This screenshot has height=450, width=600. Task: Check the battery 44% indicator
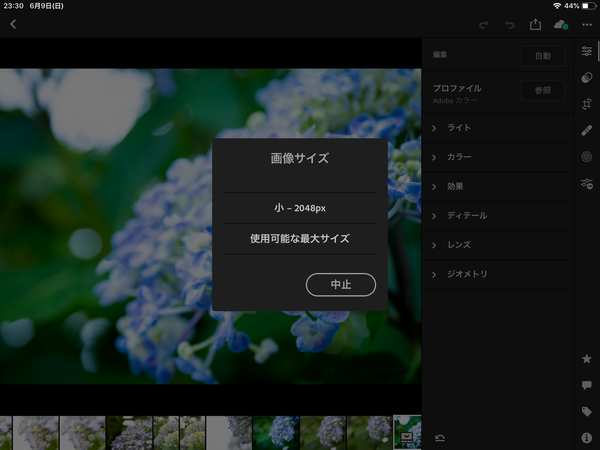coord(579,6)
